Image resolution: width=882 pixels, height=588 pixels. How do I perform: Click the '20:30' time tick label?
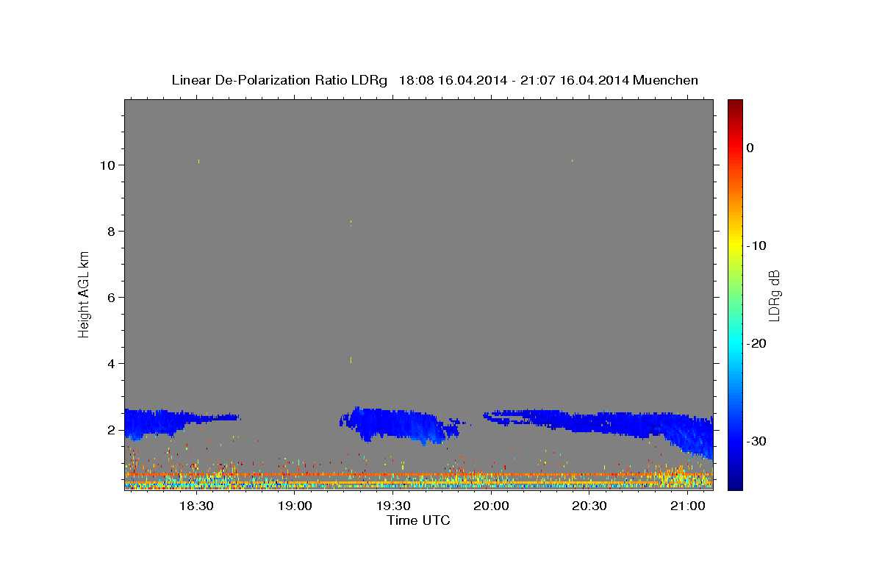coord(589,506)
